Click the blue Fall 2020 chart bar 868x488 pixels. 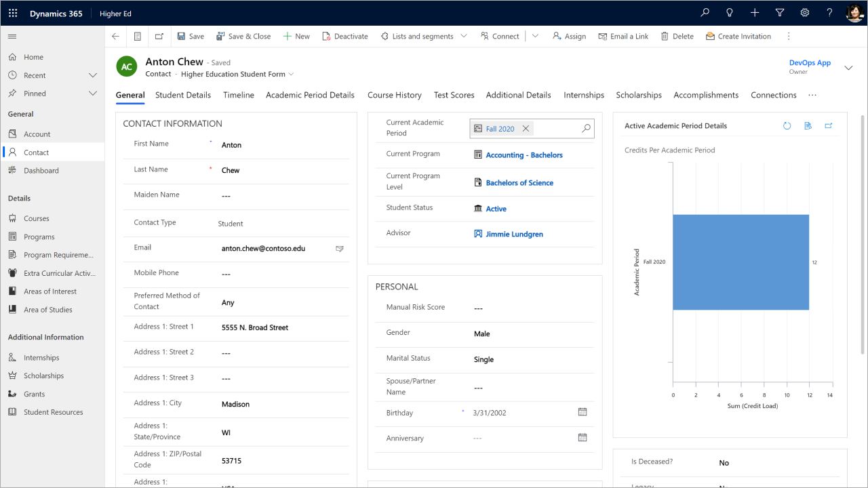tap(741, 262)
